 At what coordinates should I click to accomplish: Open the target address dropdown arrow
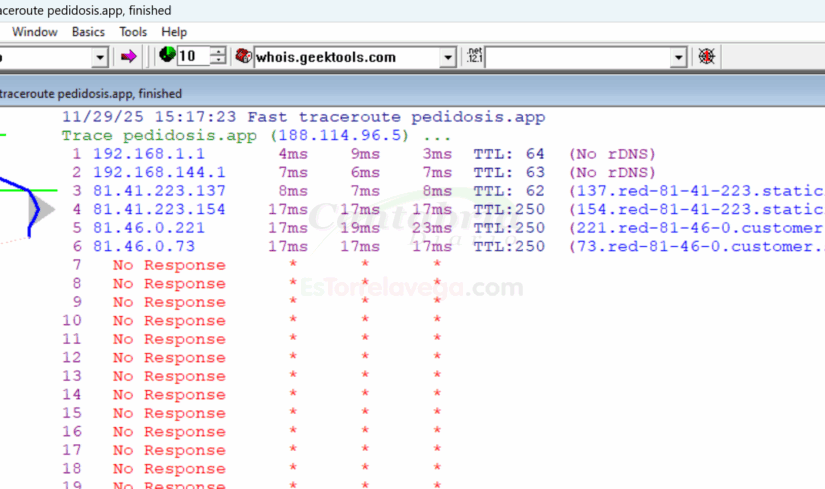pyautogui.click(x=100, y=57)
